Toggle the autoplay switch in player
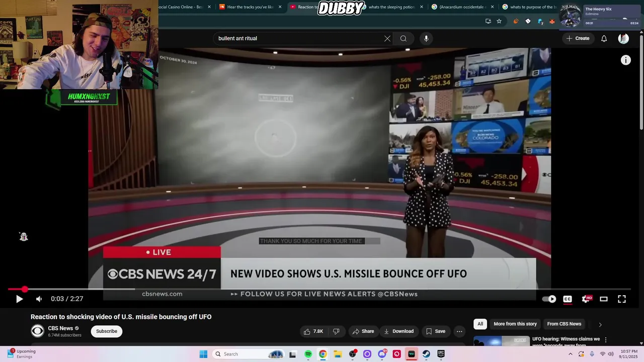Viewport: 644px width, 362px height. 549,299
